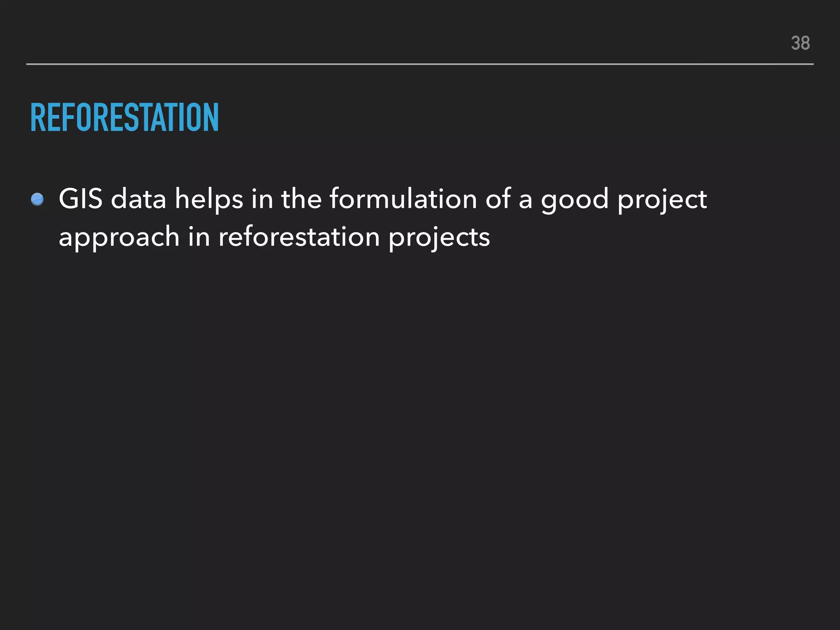Select the word 'project' ending the first line
The image size is (840, 630).
662,200
